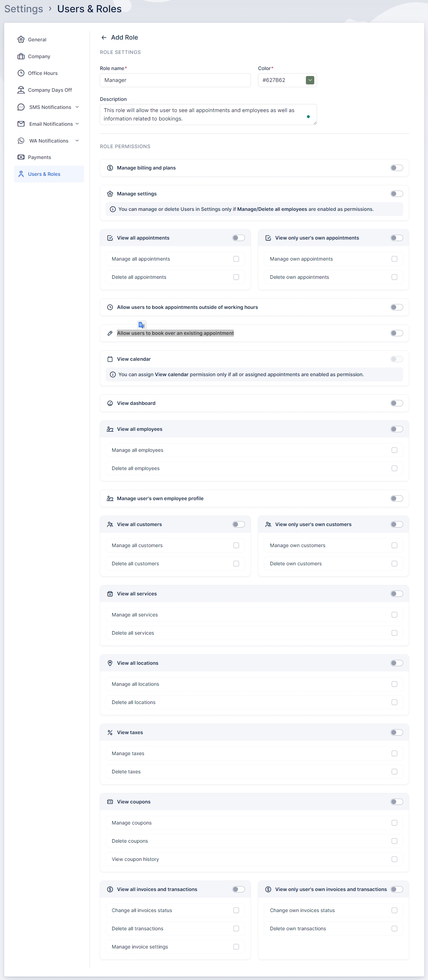Expand the WA Notifications submenu

pos(77,140)
